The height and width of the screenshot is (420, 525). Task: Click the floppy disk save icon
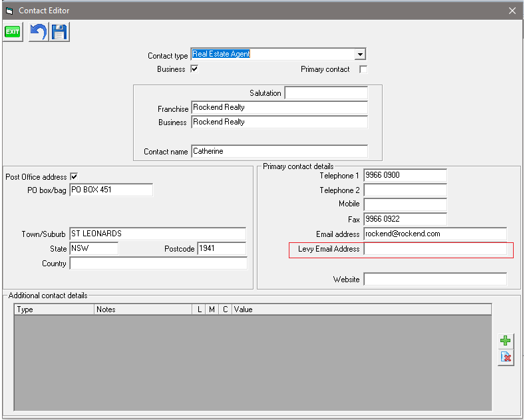pyautogui.click(x=60, y=31)
